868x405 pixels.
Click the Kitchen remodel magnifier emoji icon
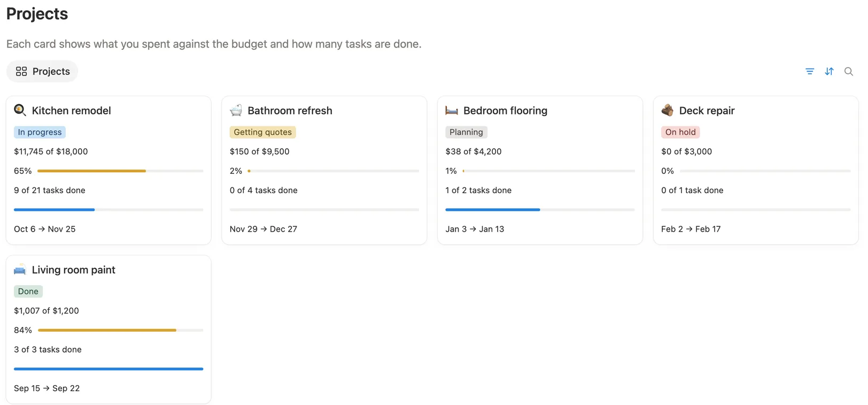(20, 110)
